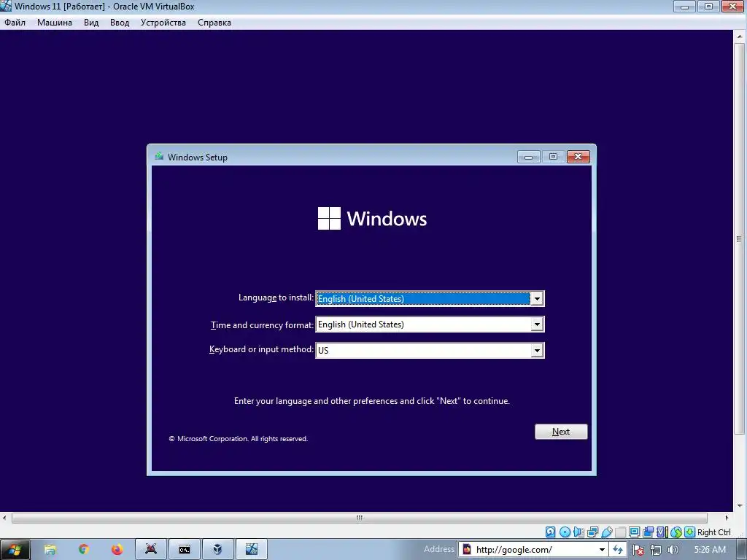This screenshot has height=560, width=747.
Task: Click the scroll left arrow
Action: [x=5, y=518]
